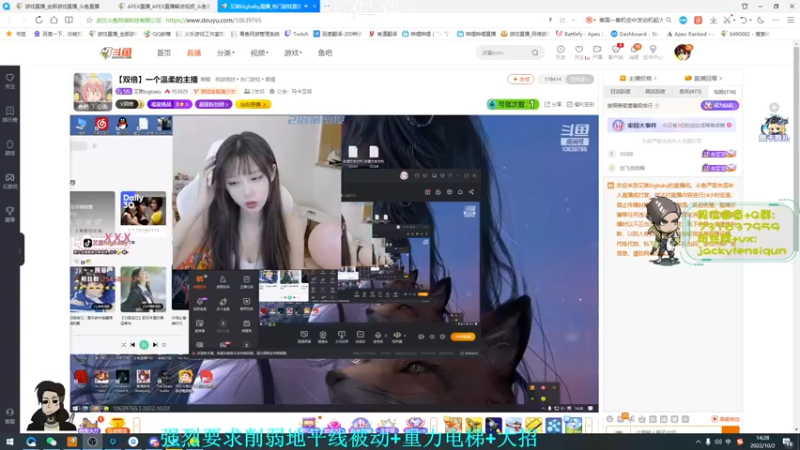Select the weekly ranking tab in sidebar

[x=655, y=91]
